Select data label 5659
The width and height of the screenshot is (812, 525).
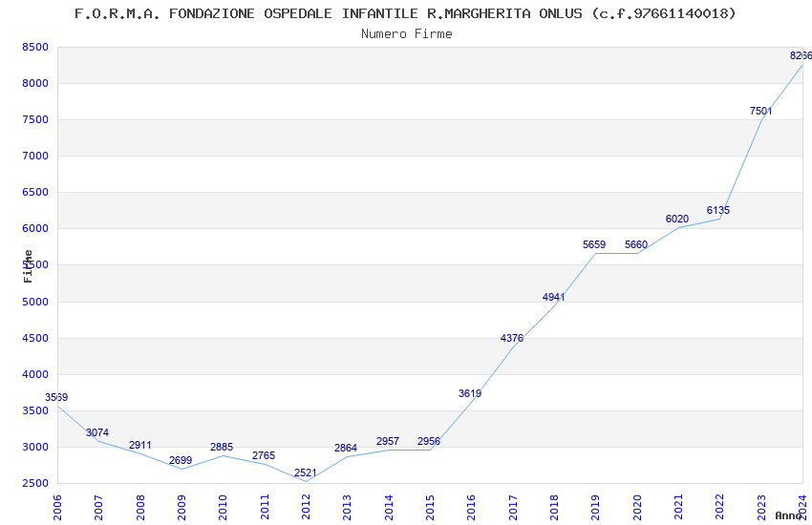594,244
